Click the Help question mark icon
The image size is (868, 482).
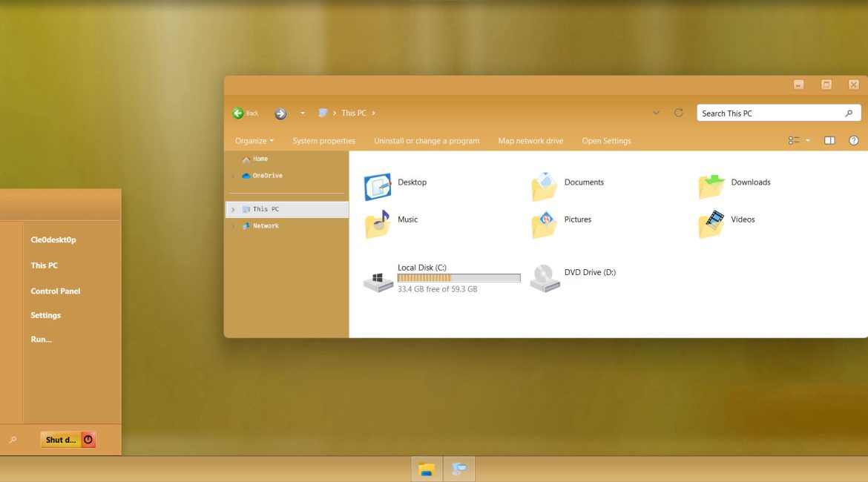pyautogui.click(x=853, y=141)
